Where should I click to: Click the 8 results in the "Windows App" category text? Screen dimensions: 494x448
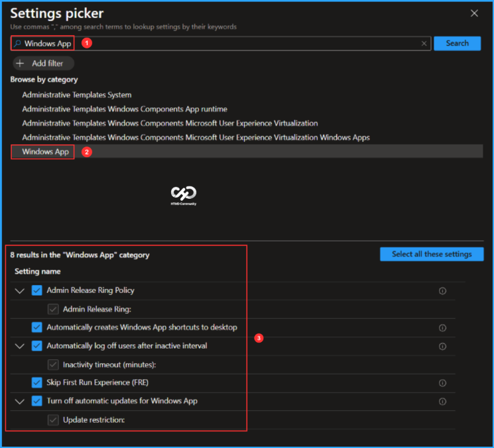point(80,254)
